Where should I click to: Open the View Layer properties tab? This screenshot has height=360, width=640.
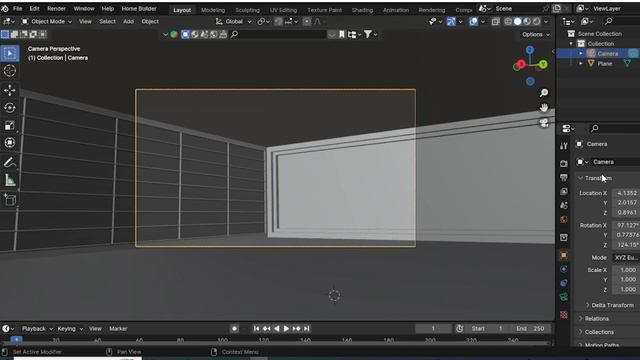pos(564,191)
